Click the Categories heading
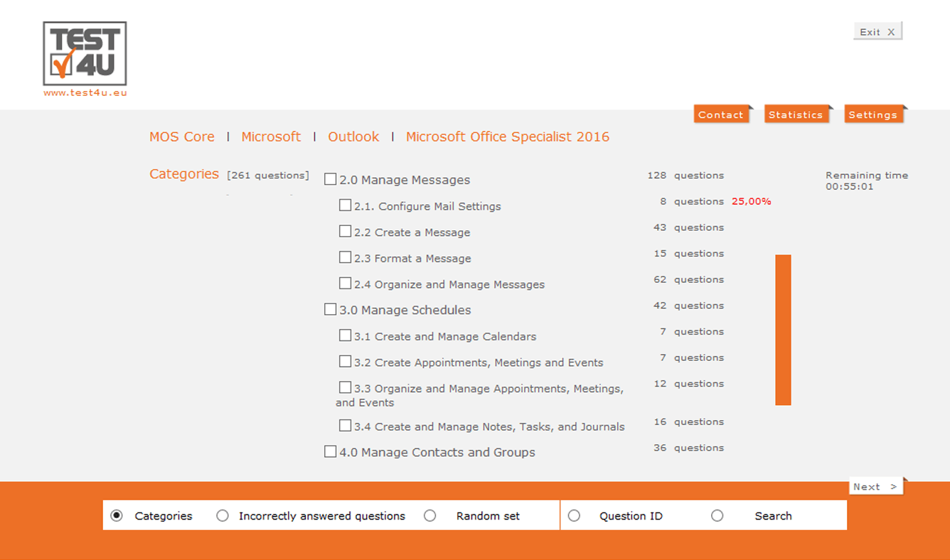 click(x=184, y=174)
